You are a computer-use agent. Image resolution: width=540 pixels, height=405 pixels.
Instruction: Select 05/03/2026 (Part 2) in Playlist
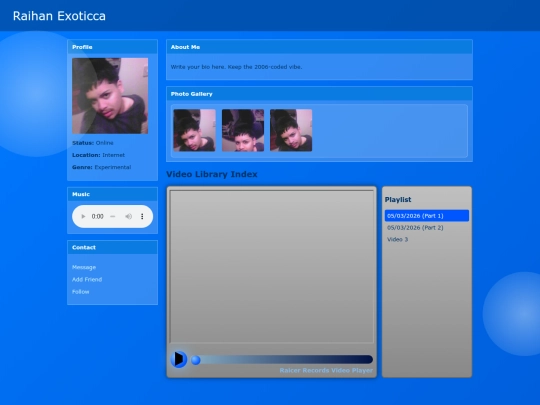[x=427, y=228]
